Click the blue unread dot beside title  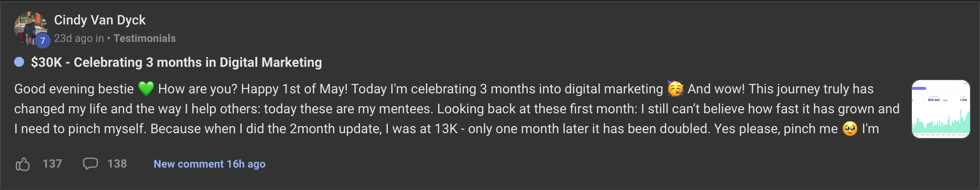coord(19,62)
